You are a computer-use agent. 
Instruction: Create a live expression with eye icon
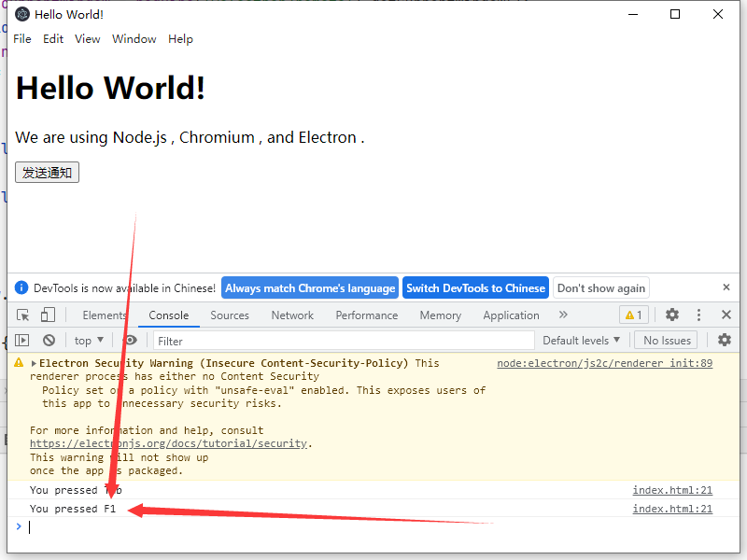coord(130,340)
